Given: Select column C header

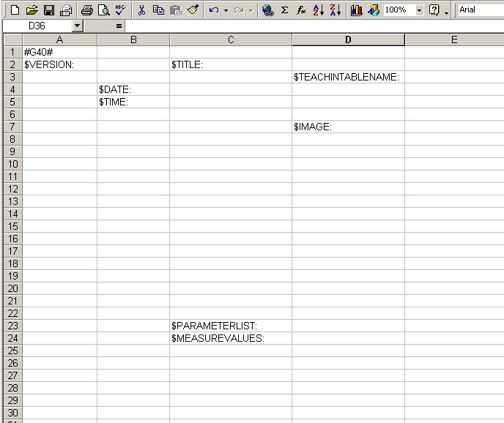Looking at the screenshot, I should 231,40.
